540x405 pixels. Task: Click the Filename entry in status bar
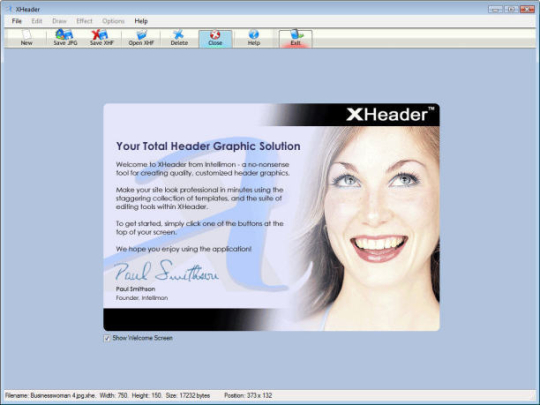point(50,395)
